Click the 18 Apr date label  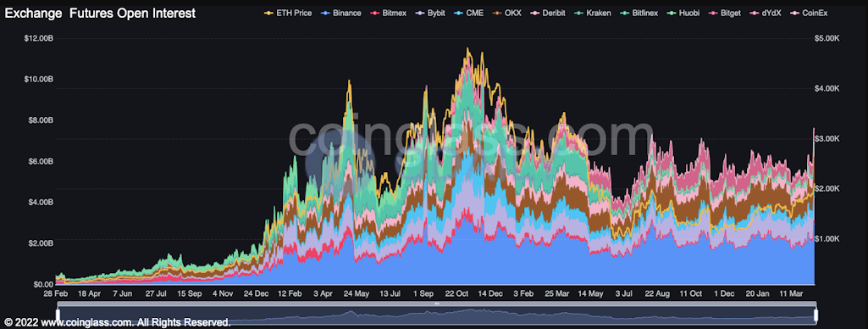[x=90, y=293]
